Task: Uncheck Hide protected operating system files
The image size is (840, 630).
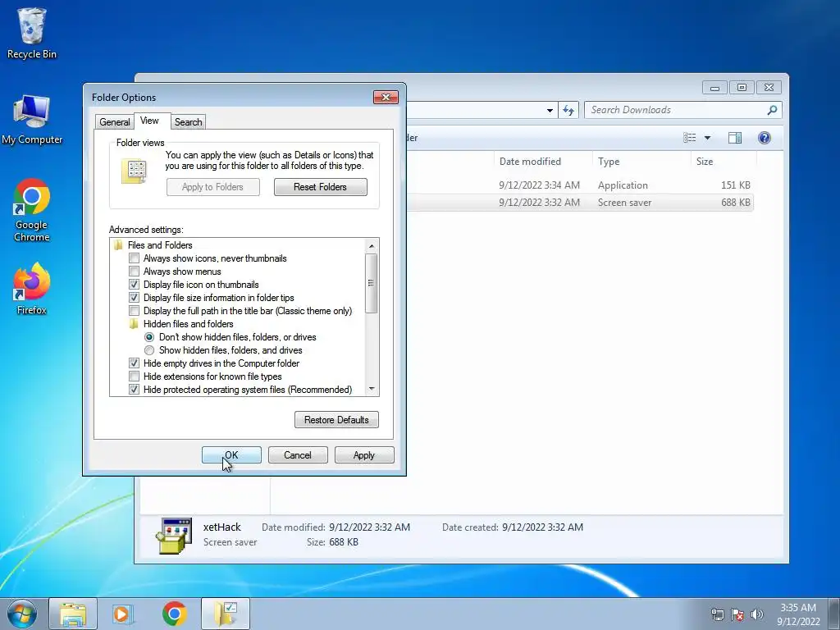Action: click(x=134, y=390)
